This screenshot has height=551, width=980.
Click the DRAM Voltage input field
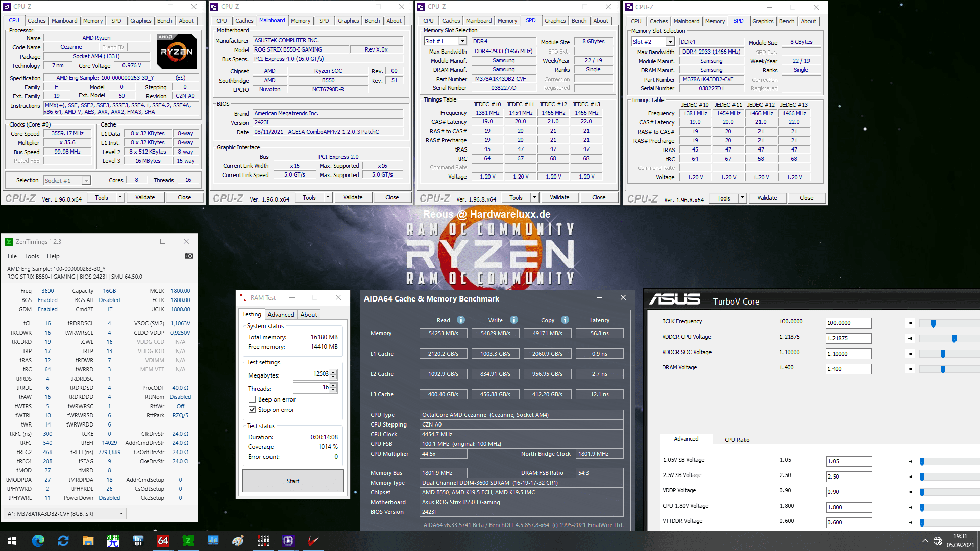(848, 369)
